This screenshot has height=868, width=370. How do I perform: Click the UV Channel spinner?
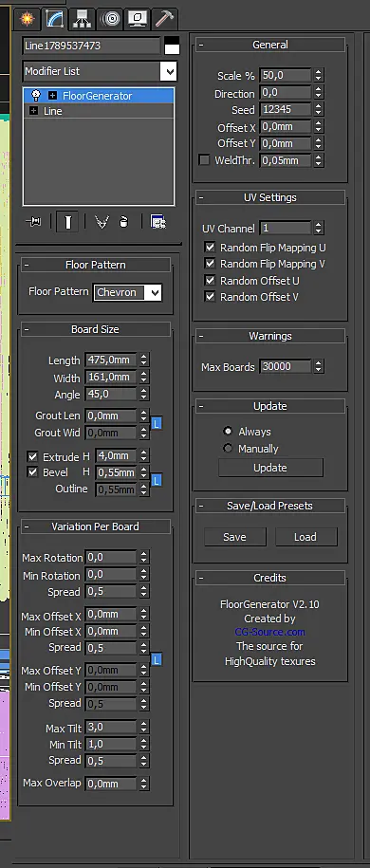[318, 228]
